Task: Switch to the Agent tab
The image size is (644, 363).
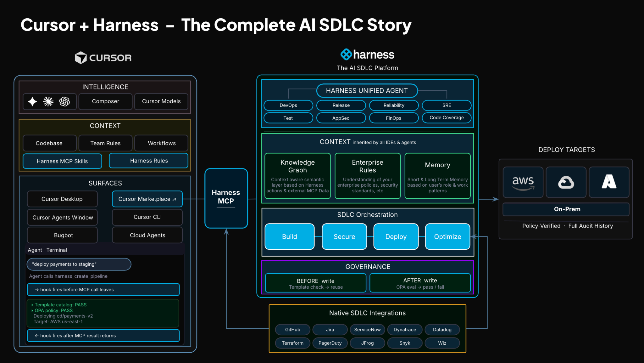Action: tap(35, 250)
